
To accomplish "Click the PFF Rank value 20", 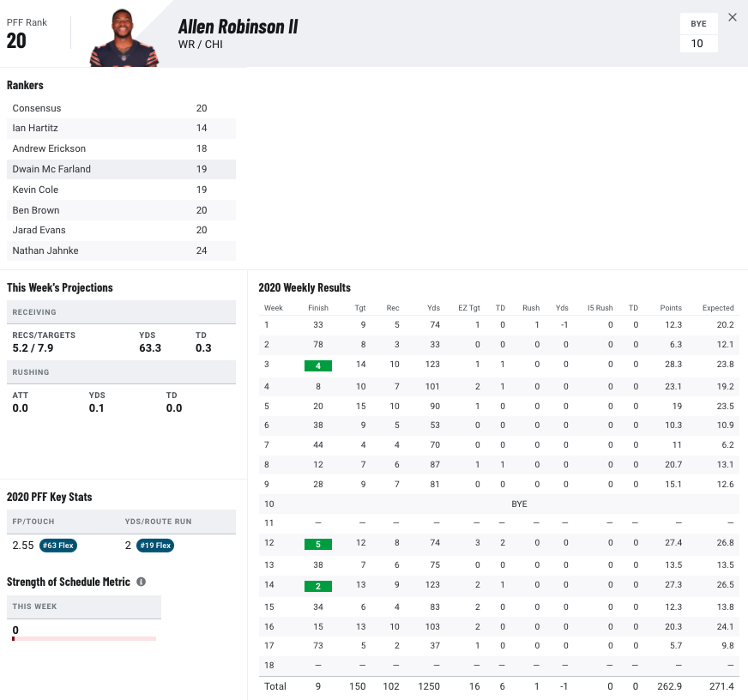I will tap(16, 41).
